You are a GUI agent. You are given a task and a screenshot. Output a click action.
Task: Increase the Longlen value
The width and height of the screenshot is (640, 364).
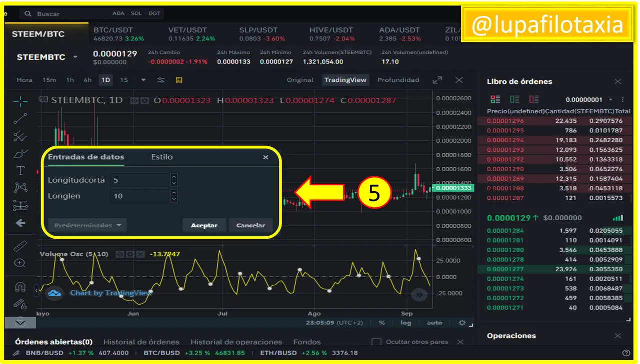coord(174,193)
